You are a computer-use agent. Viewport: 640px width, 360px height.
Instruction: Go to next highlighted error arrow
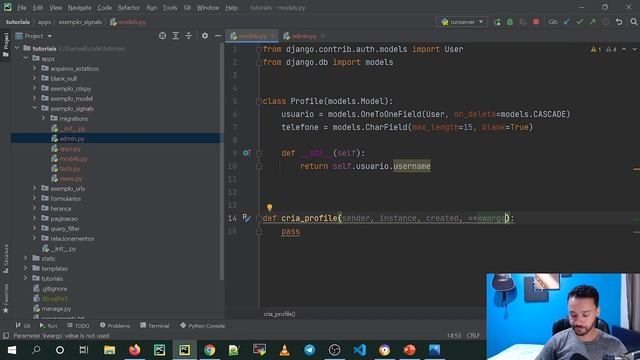click(635, 49)
